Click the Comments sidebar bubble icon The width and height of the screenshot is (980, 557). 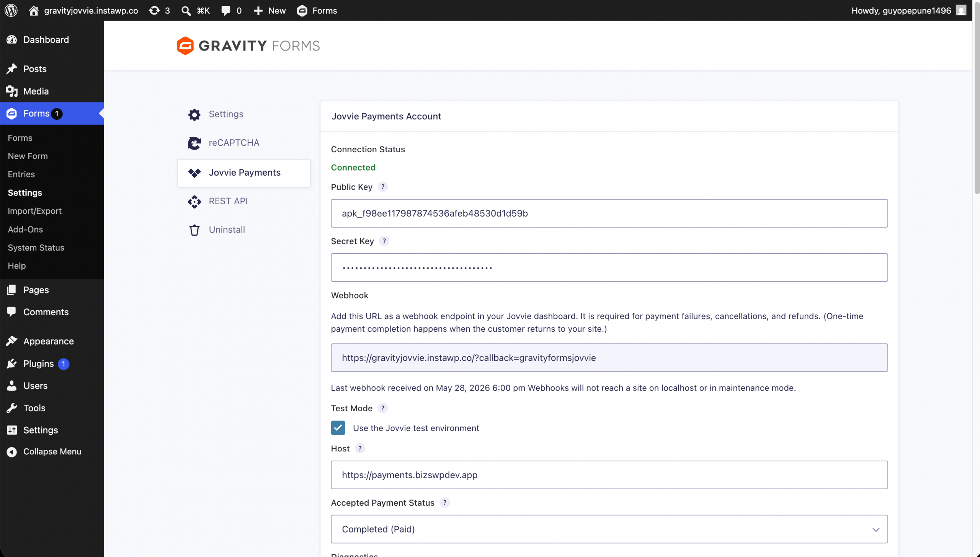tap(12, 312)
